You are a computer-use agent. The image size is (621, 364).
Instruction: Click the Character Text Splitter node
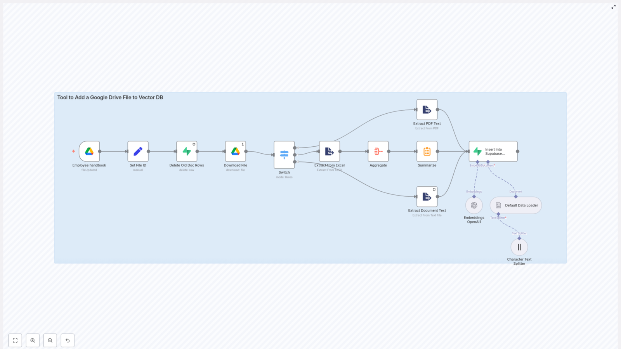coord(519,247)
